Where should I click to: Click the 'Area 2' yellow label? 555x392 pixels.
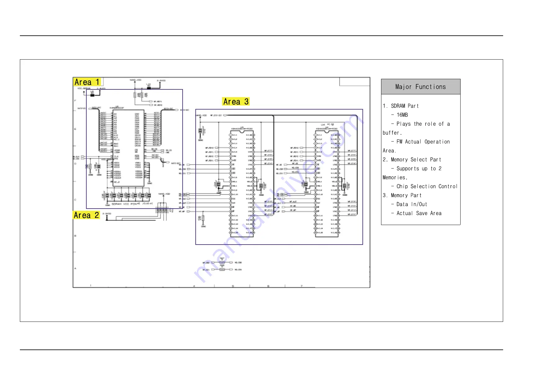pyautogui.click(x=86, y=215)
